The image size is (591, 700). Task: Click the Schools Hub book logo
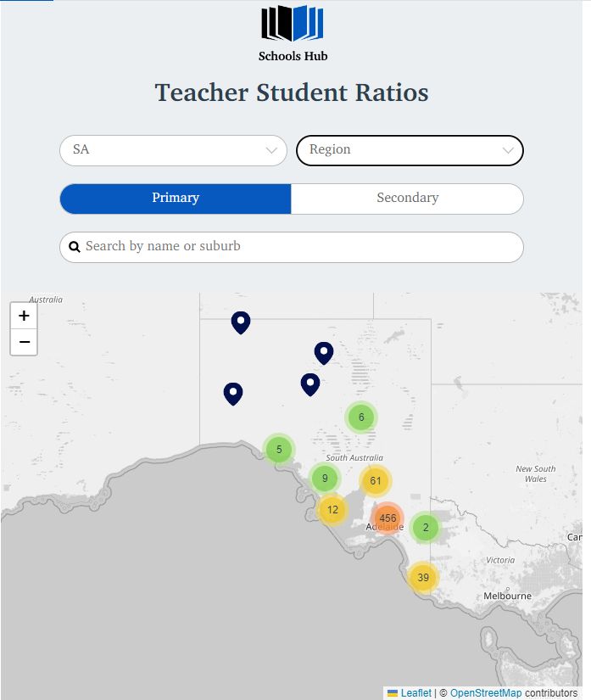(293, 24)
